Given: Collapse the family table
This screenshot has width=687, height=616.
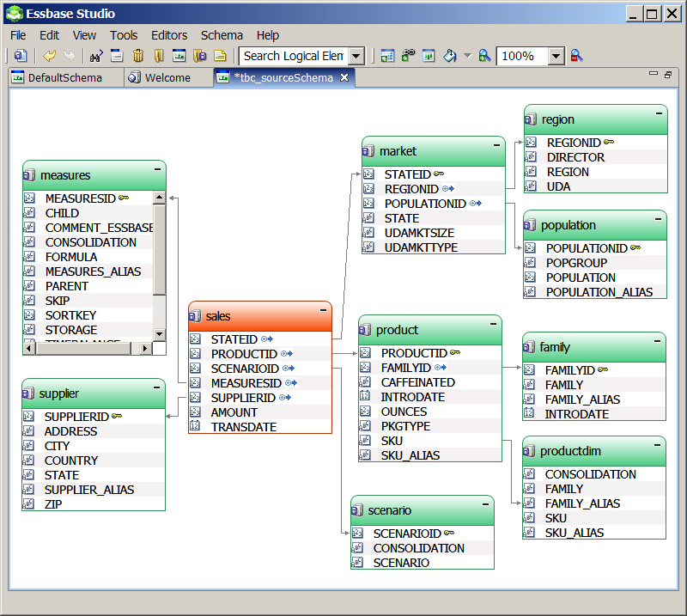Looking at the screenshot, I should pos(657,341).
